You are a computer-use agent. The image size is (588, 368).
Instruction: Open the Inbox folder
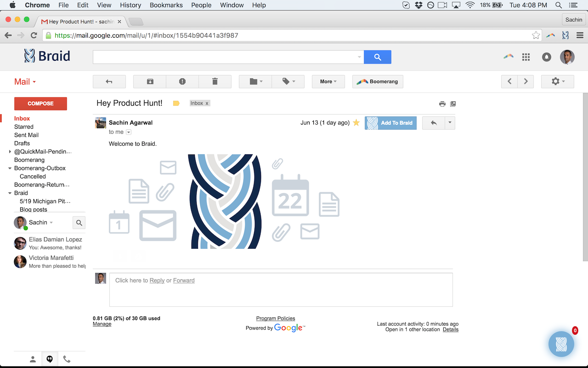[x=22, y=118]
